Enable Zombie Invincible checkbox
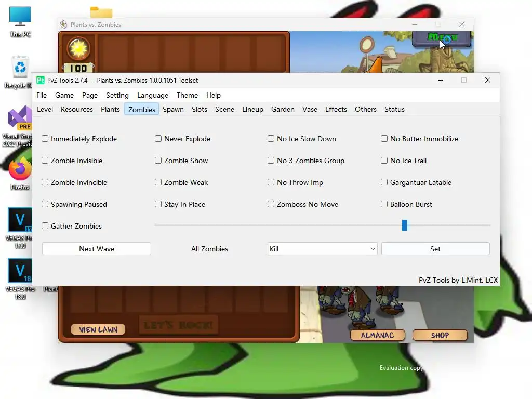 pyautogui.click(x=45, y=182)
